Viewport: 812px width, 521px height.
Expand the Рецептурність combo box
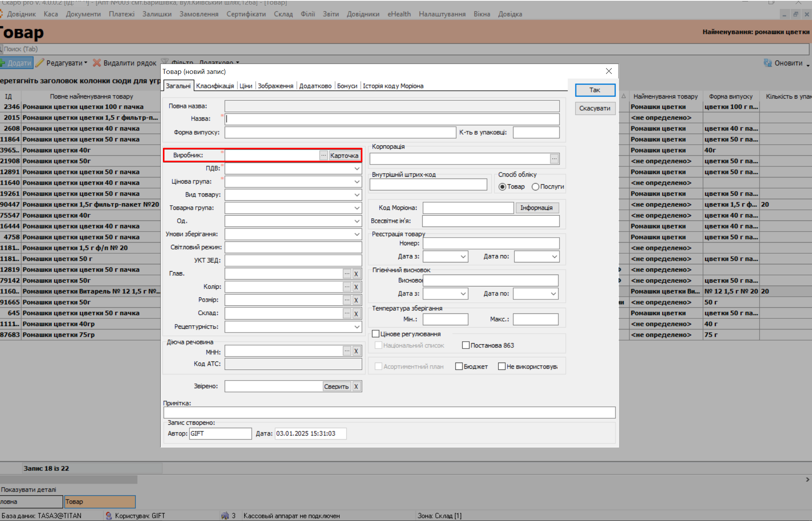pos(357,327)
